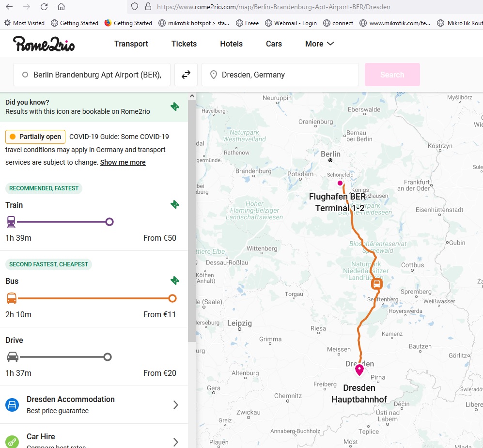The width and height of the screenshot is (483, 448).
Task: Click the Train price From €50
Action: tap(160, 238)
